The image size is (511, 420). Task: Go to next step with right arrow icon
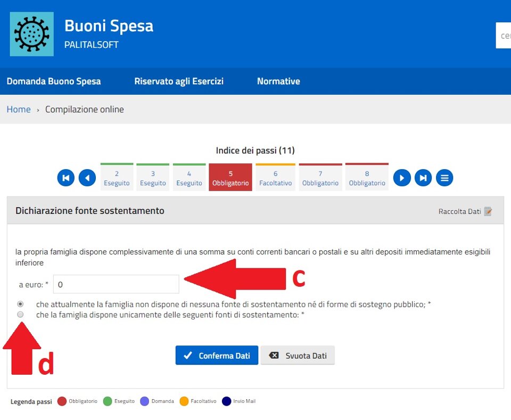click(x=402, y=178)
